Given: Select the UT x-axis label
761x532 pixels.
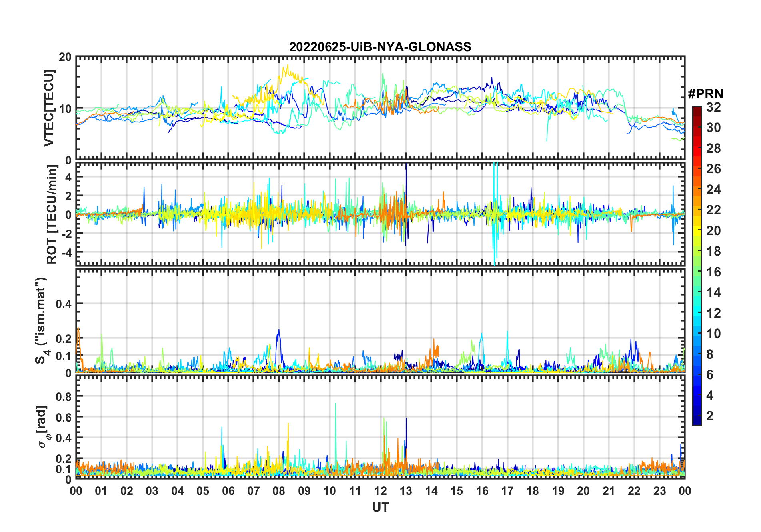Looking at the screenshot, I should click(x=380, y=508).
